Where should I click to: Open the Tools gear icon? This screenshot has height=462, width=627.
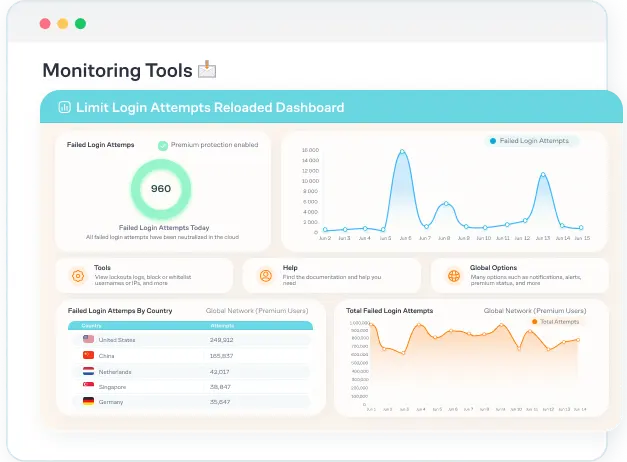point(78,276)
